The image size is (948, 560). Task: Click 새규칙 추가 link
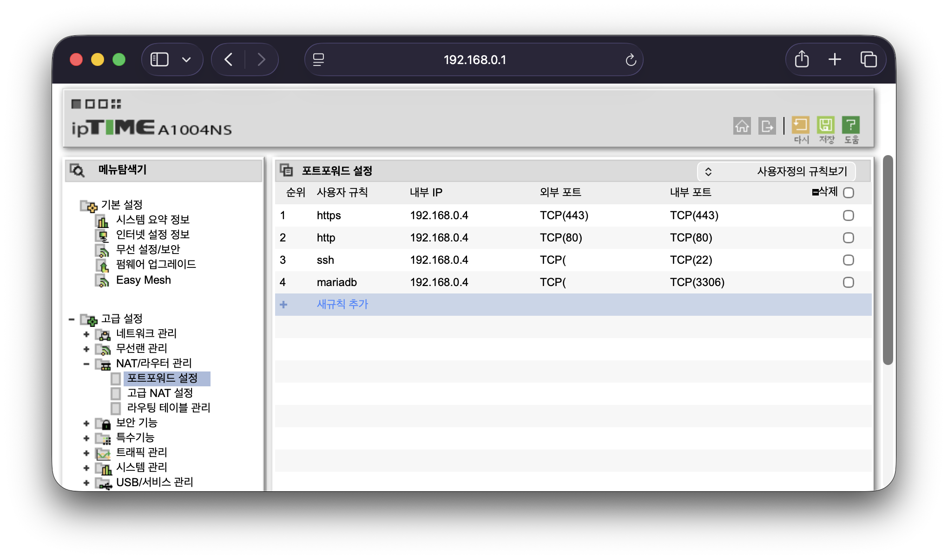[342, 304]
